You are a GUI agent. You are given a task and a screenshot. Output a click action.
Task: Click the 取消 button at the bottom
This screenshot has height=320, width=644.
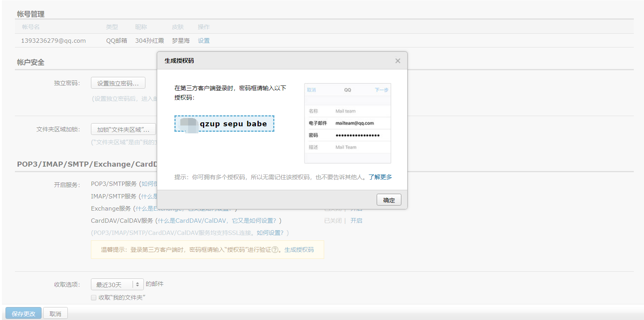point(55,314)
